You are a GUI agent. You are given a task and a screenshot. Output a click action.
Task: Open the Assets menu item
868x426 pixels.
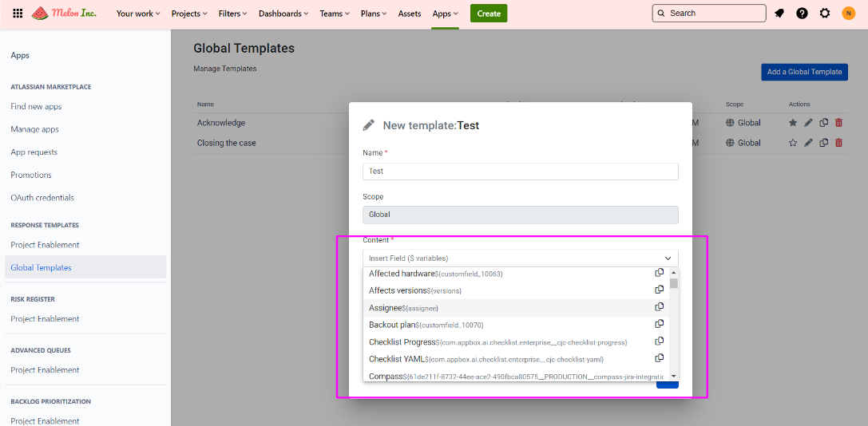(409, 14)
